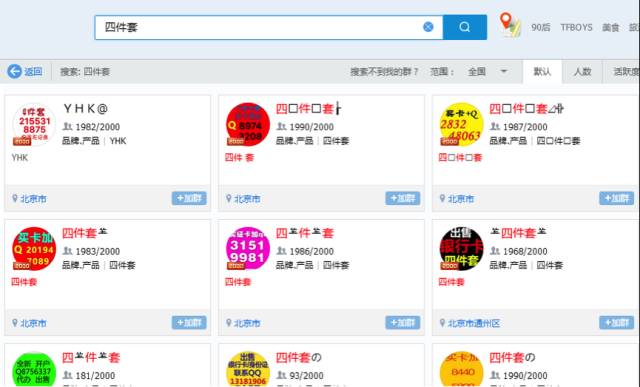Join group with 1986/2000 members
The image size is (640, 387).
point(402,322)
